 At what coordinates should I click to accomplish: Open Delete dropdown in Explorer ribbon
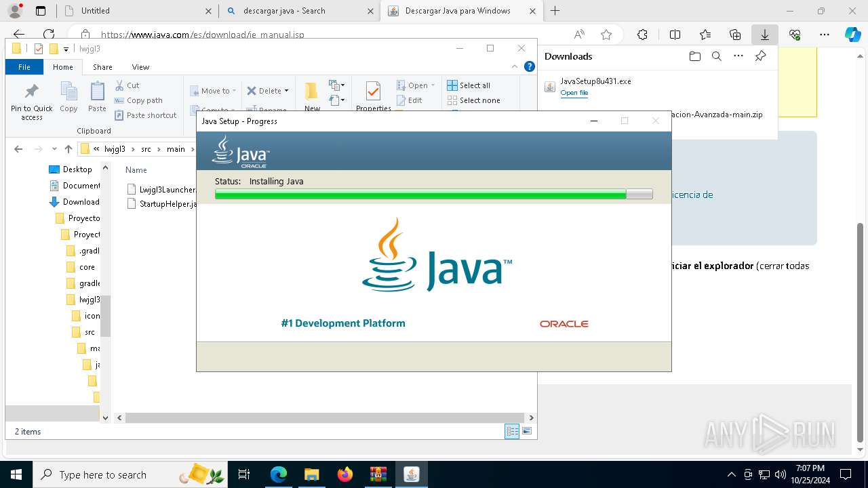[268, 91]
